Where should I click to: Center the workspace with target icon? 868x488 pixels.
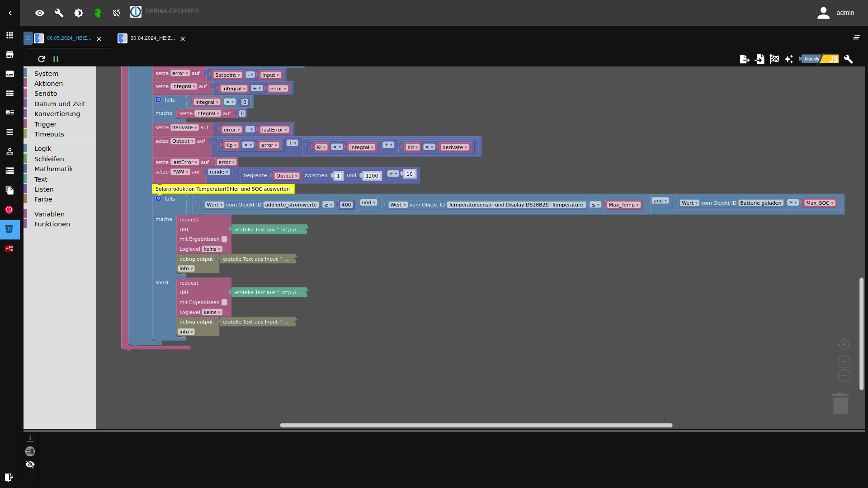(x=844, y=345)
